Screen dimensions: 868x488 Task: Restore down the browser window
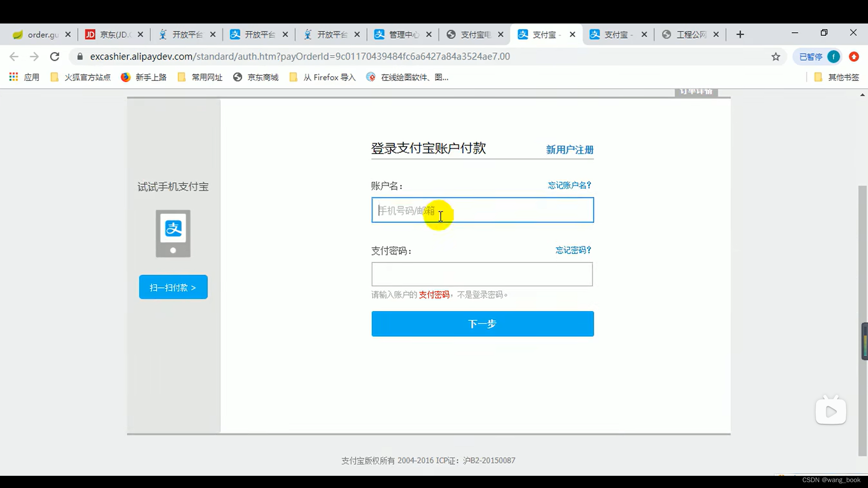tap(824, 33)
